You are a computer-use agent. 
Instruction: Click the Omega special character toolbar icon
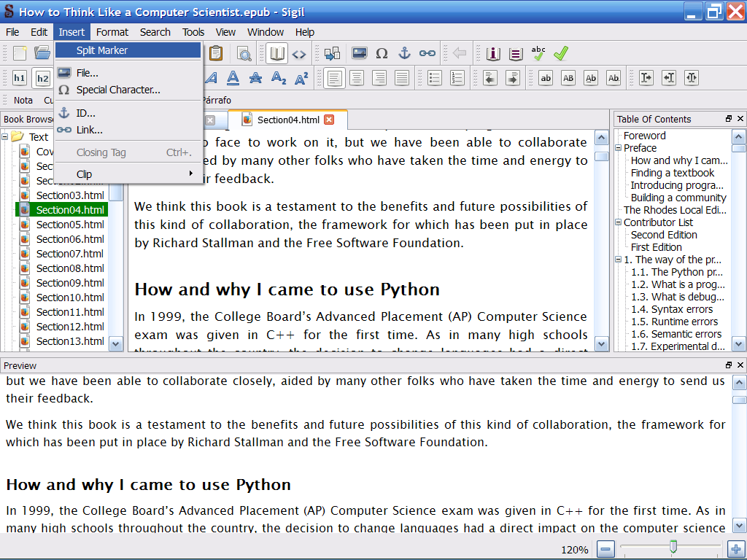click(382, 53)
